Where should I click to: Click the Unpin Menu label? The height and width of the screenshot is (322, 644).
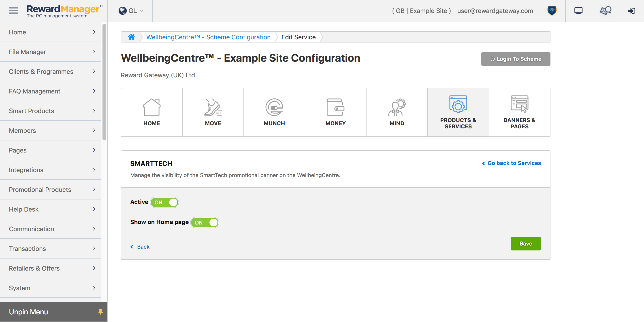(x=28, y=312)
